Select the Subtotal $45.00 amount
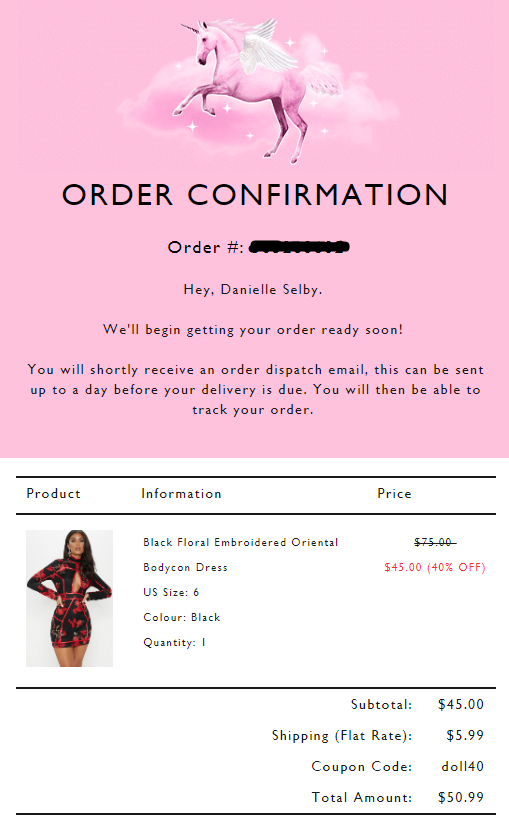Image resolution: width=509 pixels, height=829 pixels. [461, 704]
